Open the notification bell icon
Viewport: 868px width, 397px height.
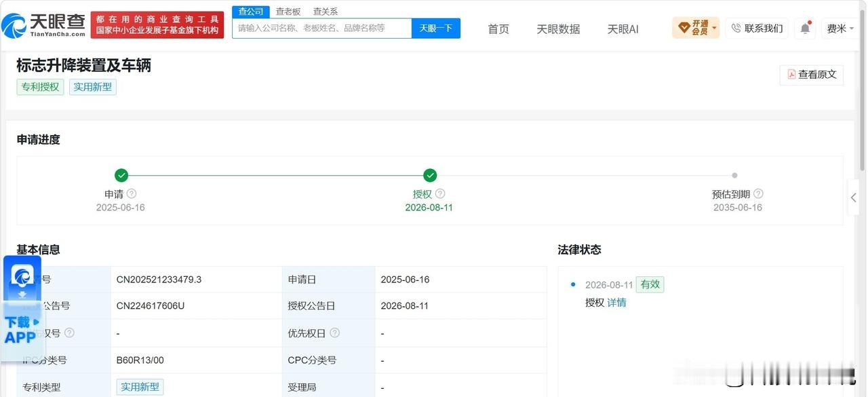pyautogui.click(x=805, y=28)
